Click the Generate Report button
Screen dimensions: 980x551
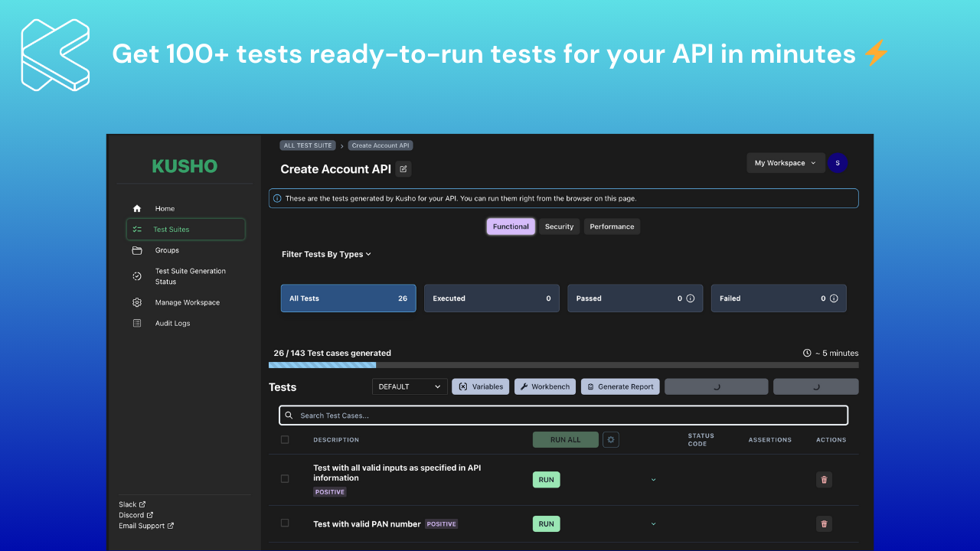[619, 386]
